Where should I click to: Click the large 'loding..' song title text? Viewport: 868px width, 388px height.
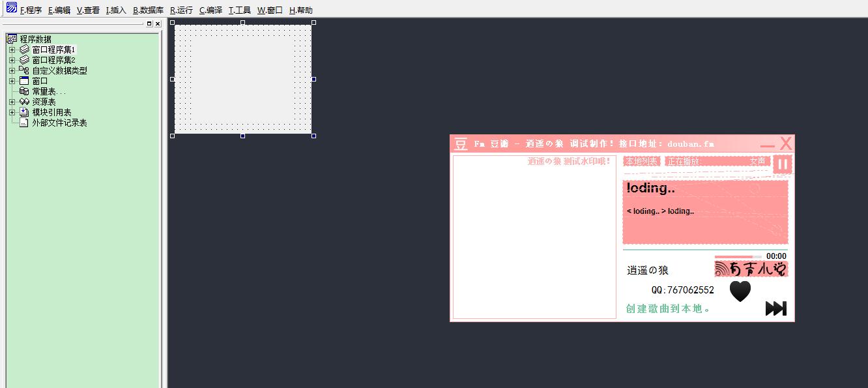coord(650,188)
